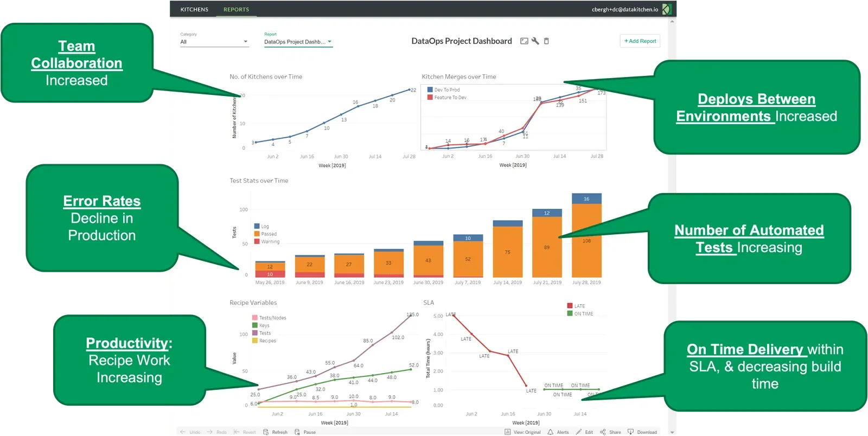
Task: Click the July 28, 2019 Passed bar
Action: 586,240
